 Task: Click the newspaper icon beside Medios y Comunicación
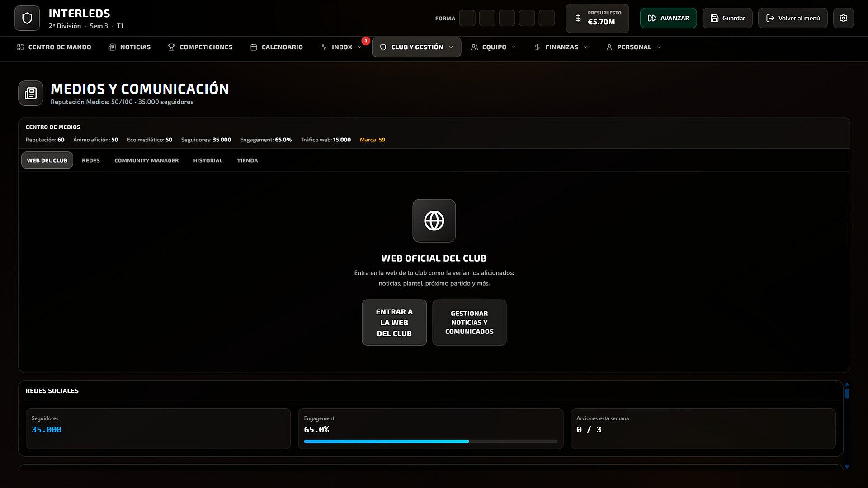[x=31, y=93]
